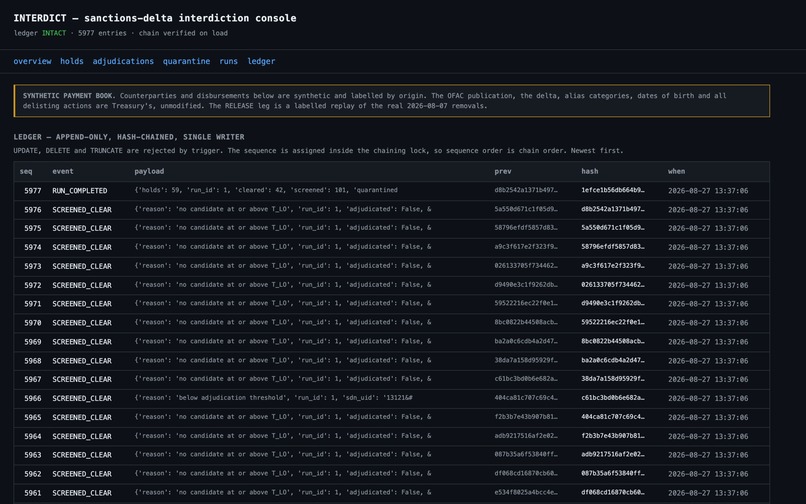This screenshot has width=806, height=504.
Task: Click hash d9490e3c1f9262db in row 5971
Action: tap(613, 303)
